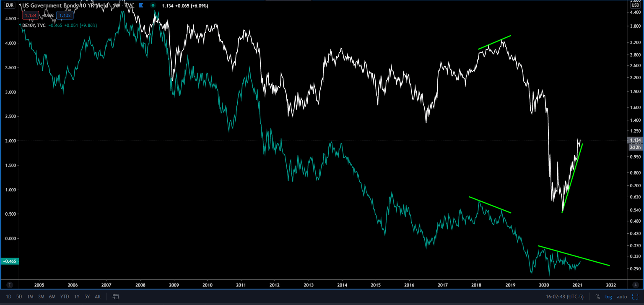Open the EUR currency selector

(x=9, y=5)
